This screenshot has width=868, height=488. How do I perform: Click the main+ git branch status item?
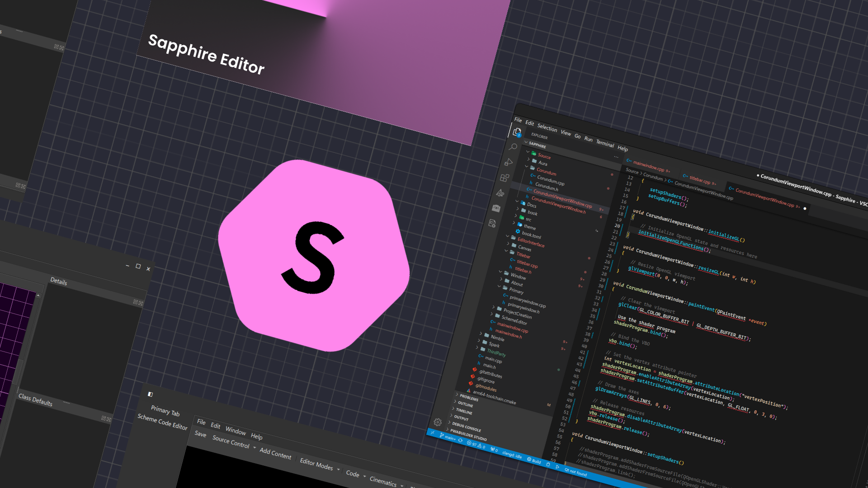tap(448, 437)
